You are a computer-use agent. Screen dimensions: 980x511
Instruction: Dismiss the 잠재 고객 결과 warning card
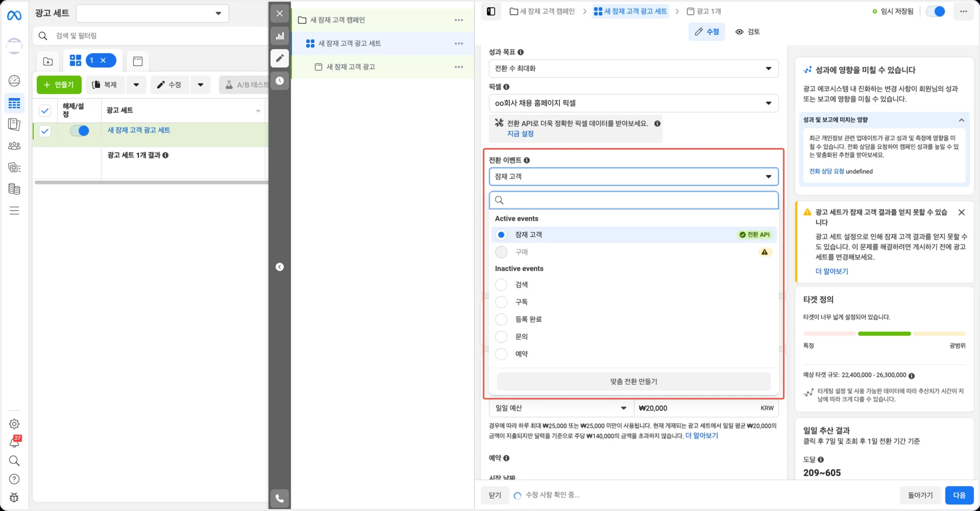(962, 212)
